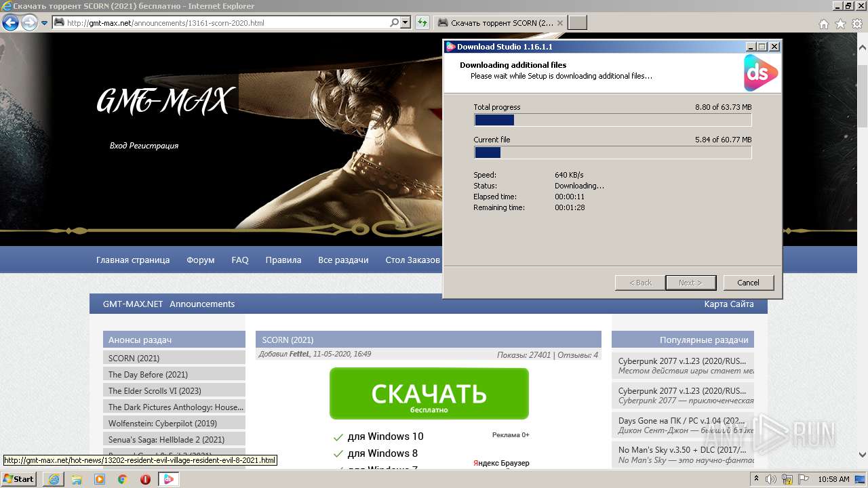The image size is (868, 488).
Task: Click the GMT-MAX.NET breadcrumb link
Action: tap(133, 304)
